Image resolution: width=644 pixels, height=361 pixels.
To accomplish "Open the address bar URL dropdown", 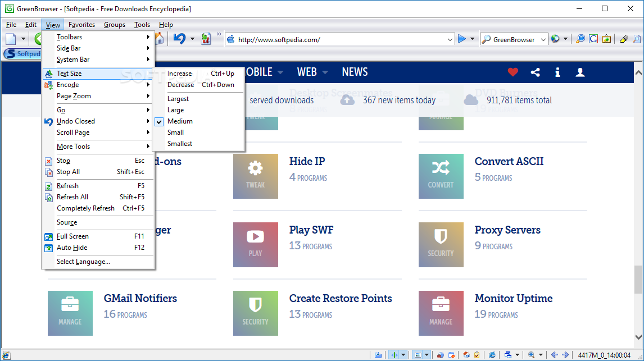I will tap(450, 40).
